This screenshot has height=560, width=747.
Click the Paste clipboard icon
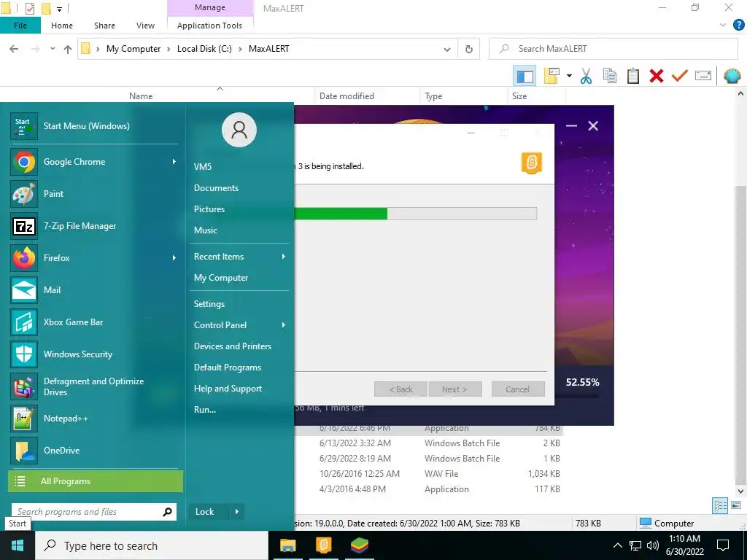632,76
